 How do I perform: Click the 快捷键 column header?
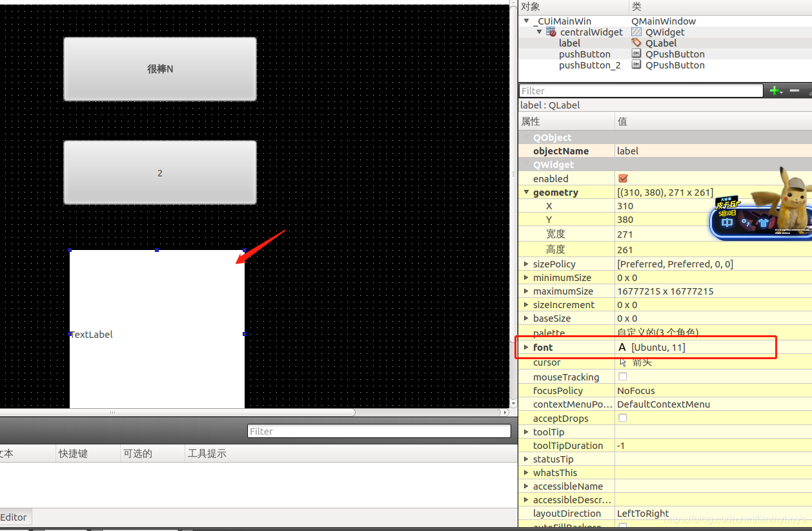pyautogui.click(x=88, y=453)
